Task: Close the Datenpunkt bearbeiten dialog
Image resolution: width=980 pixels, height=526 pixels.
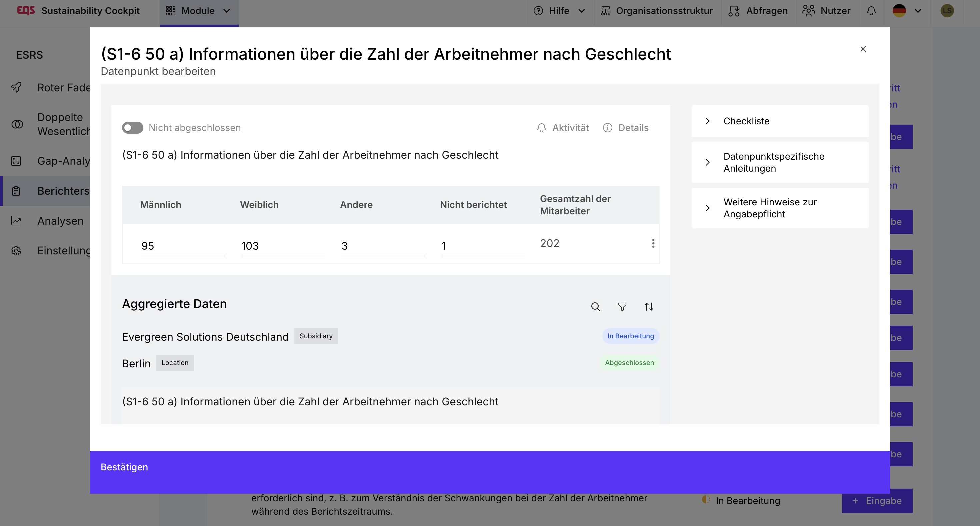Action: coord(863,49)
